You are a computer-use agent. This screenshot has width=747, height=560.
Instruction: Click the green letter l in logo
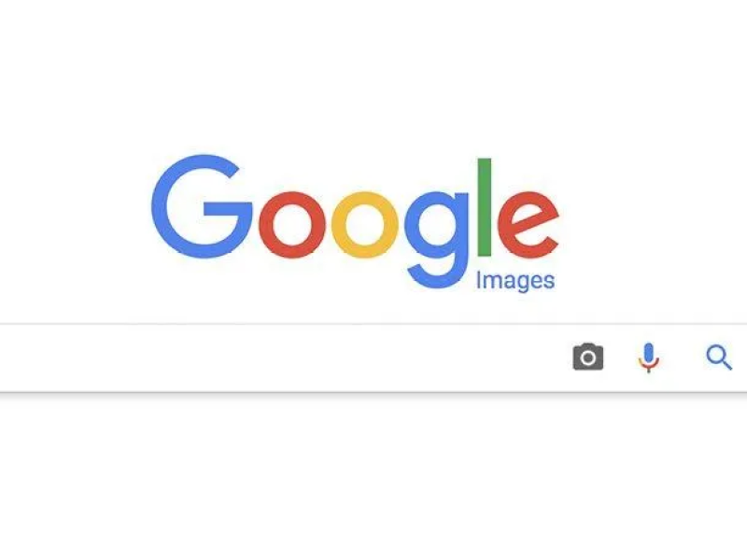tap(485, 207)
